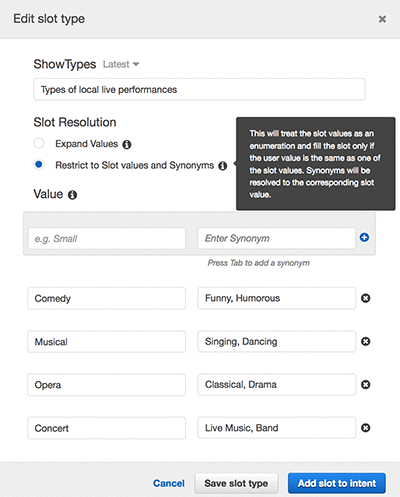
Task: Remove the Comedy slot value row
Action: click(x=366, y=298)
